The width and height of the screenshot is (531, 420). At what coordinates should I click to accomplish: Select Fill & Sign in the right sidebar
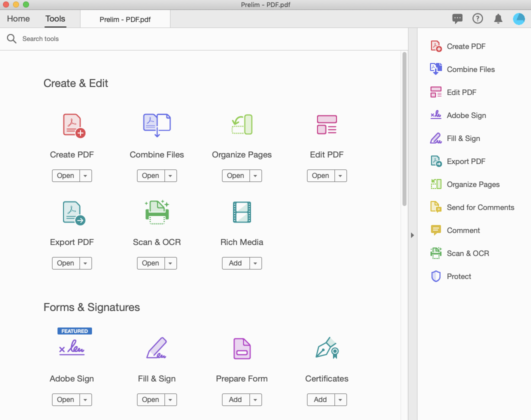click(x=455, y=138)
